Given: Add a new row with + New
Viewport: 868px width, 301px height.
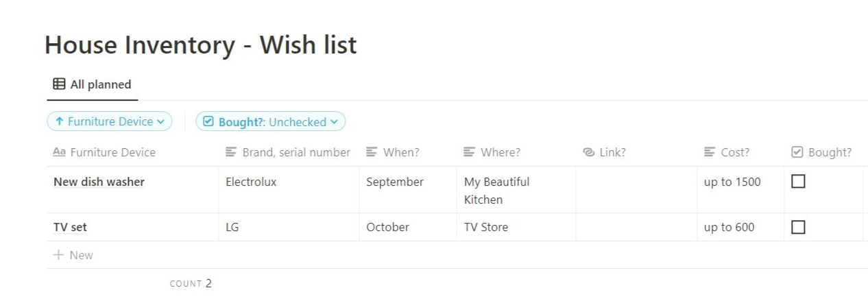Looking at the screenshot, I should coord(73,255).
